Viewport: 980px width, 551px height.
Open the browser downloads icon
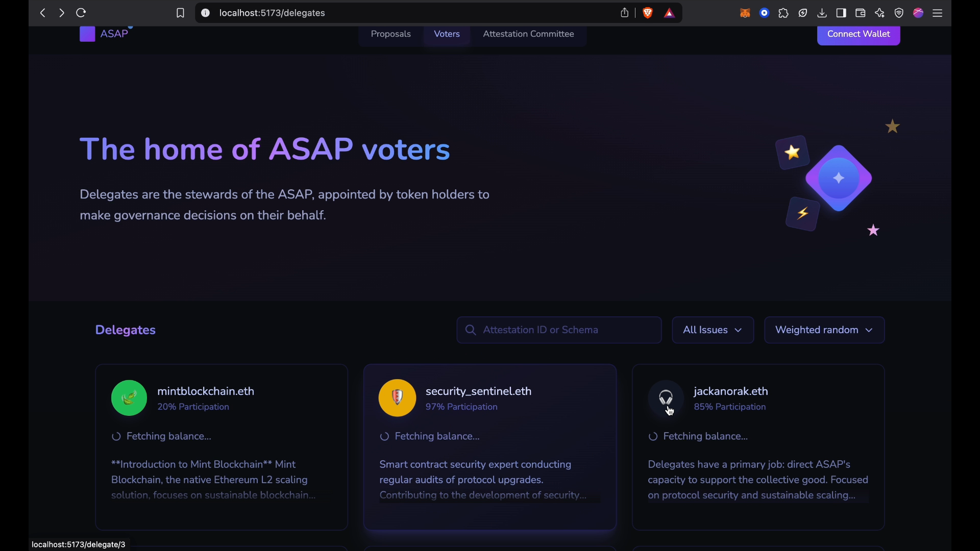pyautogui.click(x=822, y=13)
